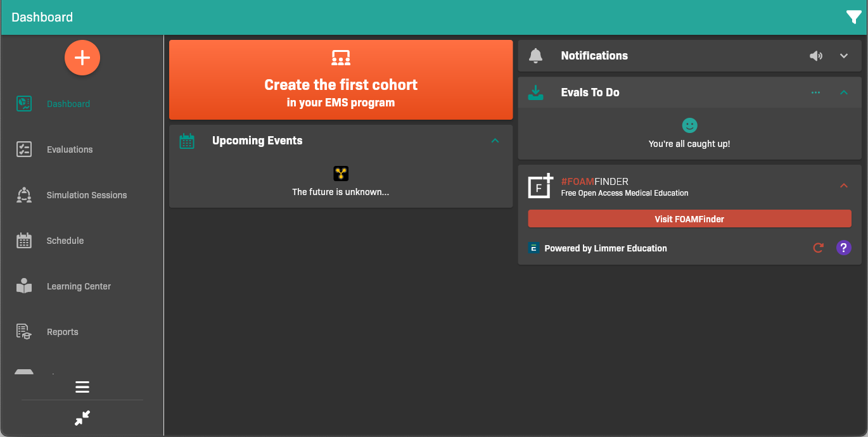Collapse the Evals To Do panel

tap(844, 92)
